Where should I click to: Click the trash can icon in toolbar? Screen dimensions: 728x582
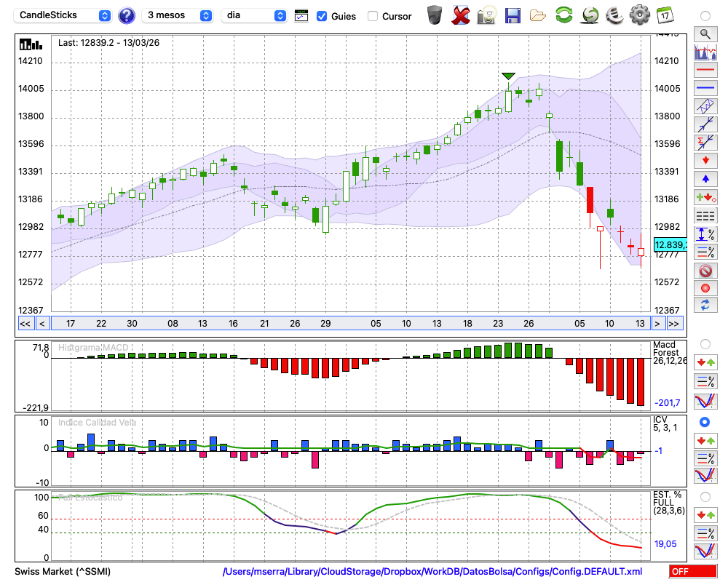pyautogui.click(x=435, y=15)
